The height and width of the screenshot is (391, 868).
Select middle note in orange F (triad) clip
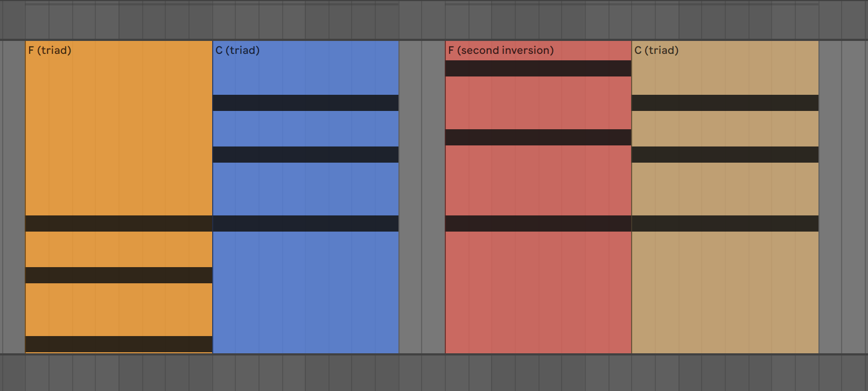(119, 275)
